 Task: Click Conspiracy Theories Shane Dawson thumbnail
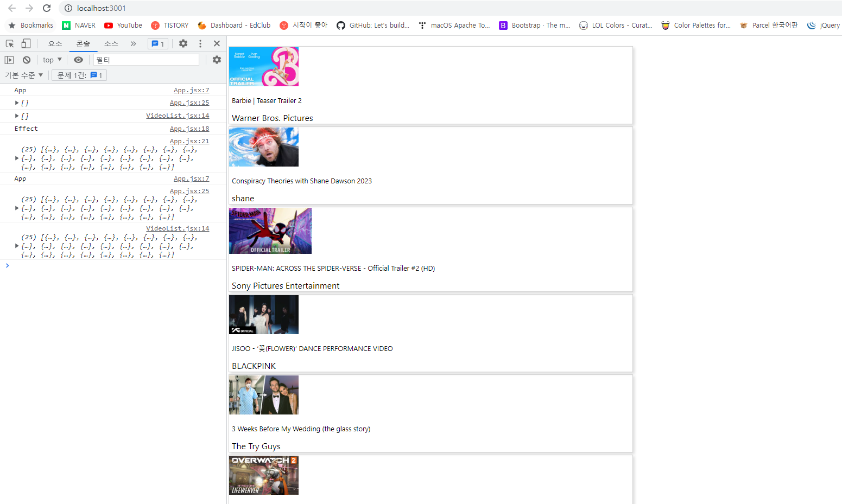coord(264,147)
